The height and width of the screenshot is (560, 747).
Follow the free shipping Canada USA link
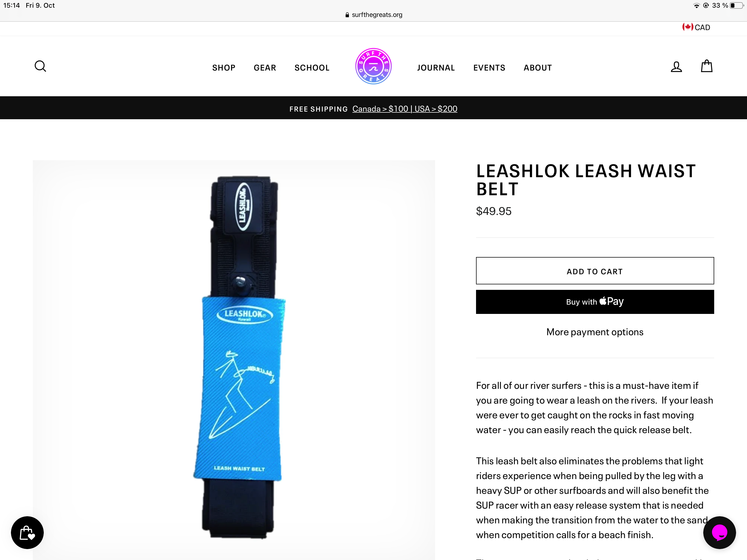(x=405, y=109)
